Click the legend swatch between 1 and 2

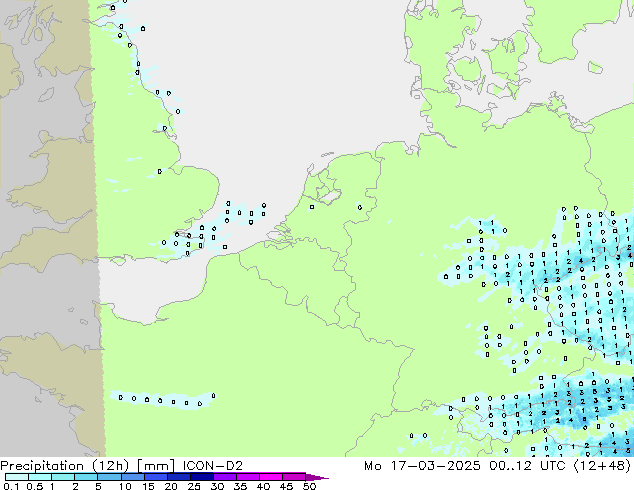click(x=63, y=477)
